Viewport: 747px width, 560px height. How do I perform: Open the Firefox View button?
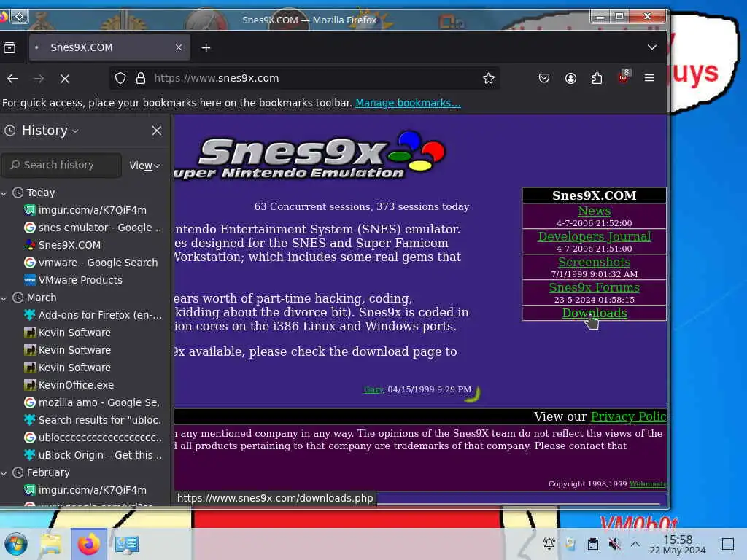coord(9,47)
